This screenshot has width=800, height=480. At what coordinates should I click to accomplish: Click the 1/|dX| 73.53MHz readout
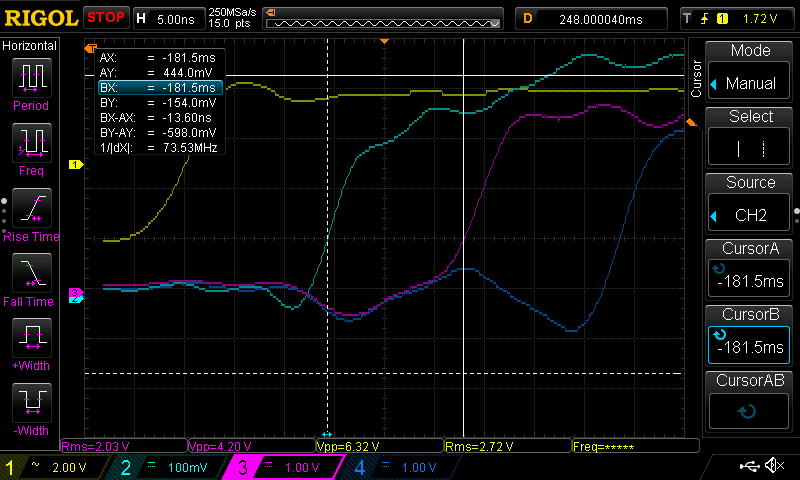(x=158, y=148)
